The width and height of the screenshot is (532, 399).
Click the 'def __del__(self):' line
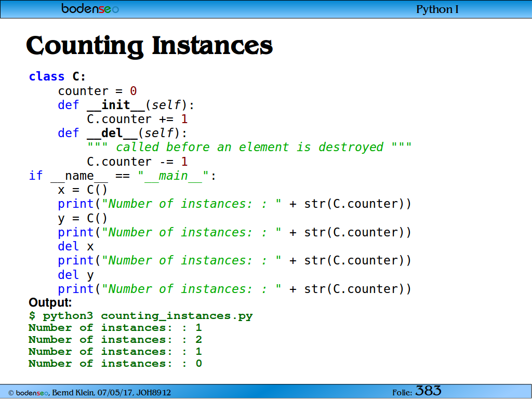pos(123,133)
